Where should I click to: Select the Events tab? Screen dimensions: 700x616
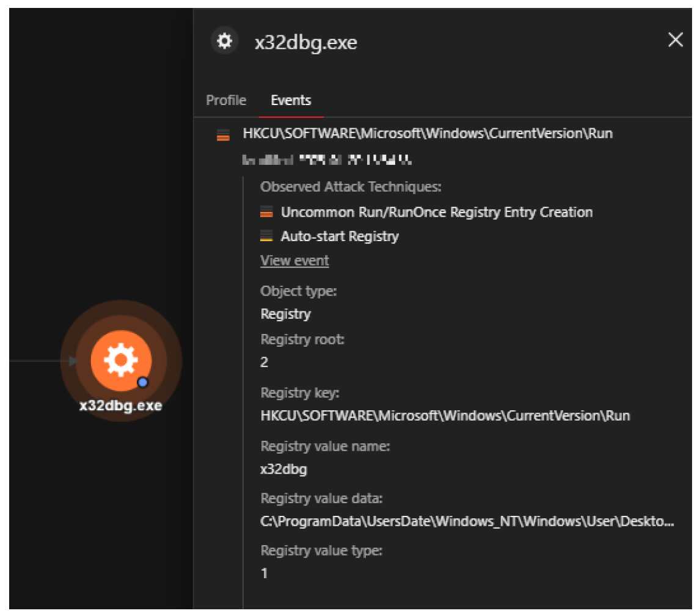291,100
